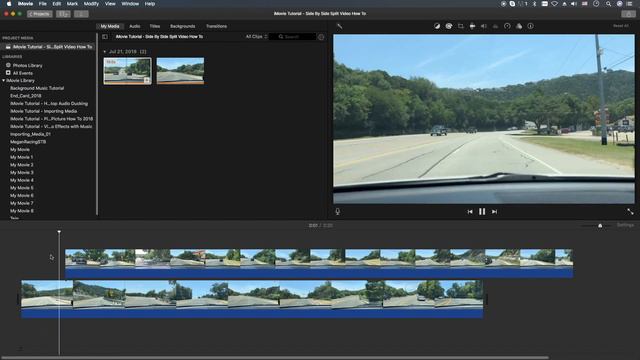Skip to the previous clip
Image resolution: width=640 pixels, height=360 pixels.
coord(470,211)
